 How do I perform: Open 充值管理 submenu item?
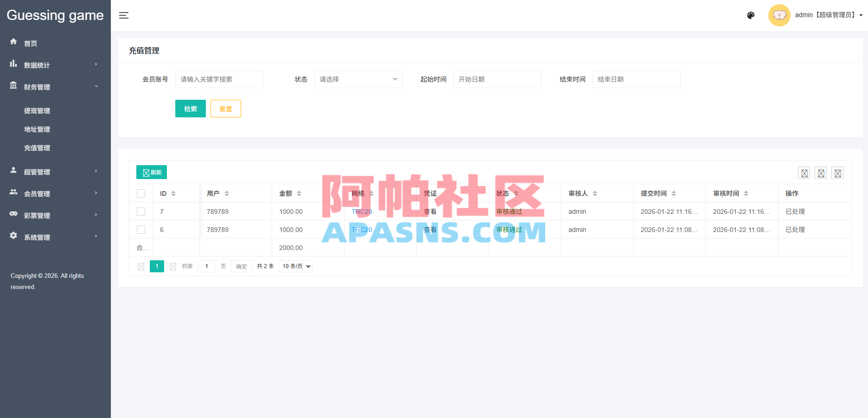37,148
